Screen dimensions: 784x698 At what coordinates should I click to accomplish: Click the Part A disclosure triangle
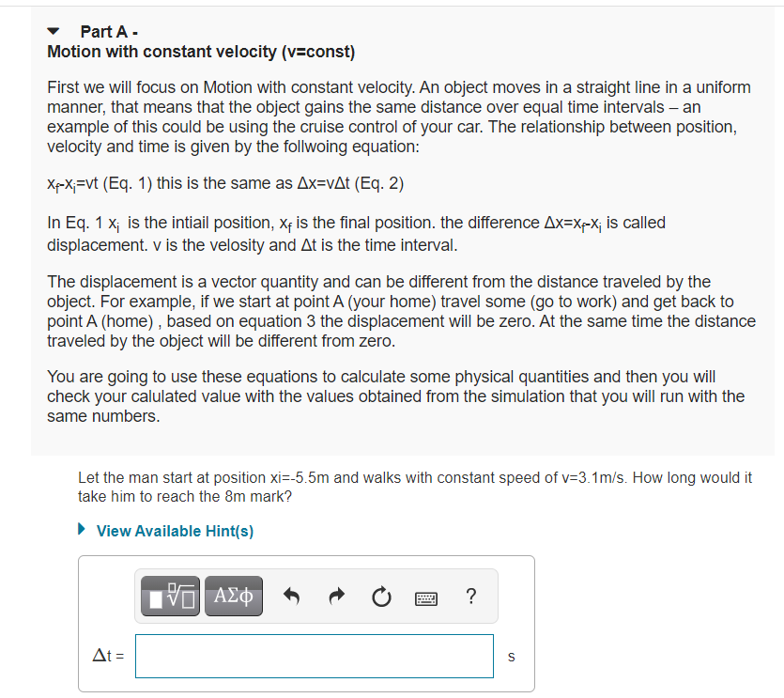[54, 30]
